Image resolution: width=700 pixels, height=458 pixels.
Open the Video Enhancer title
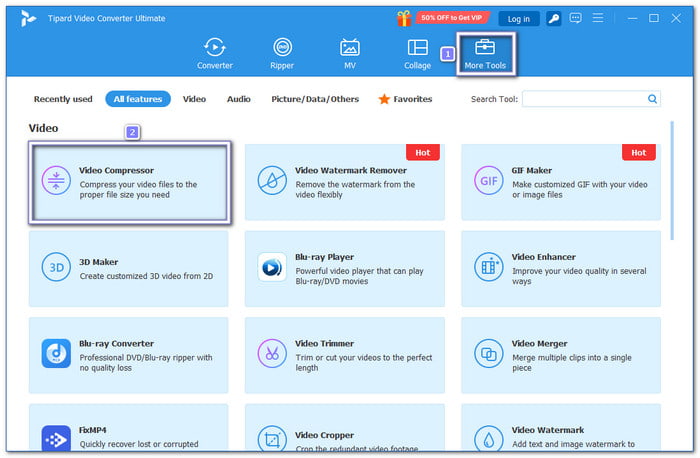coord(543,257)
